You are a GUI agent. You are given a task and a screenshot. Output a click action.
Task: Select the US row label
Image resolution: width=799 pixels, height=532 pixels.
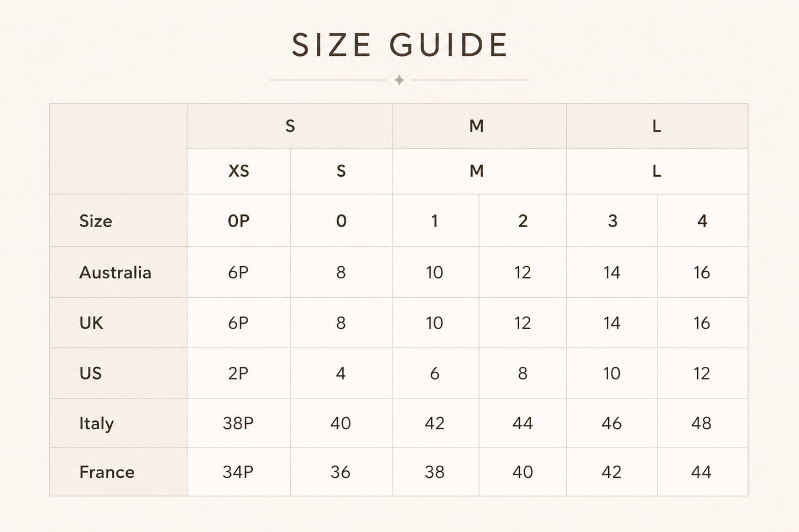click(x=91, y=373)
